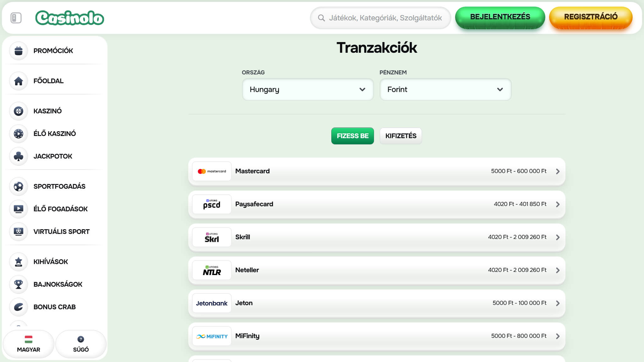Click the Neteller payment method name
The width and height of the screenshot is (644, 362).
[247, 270]
